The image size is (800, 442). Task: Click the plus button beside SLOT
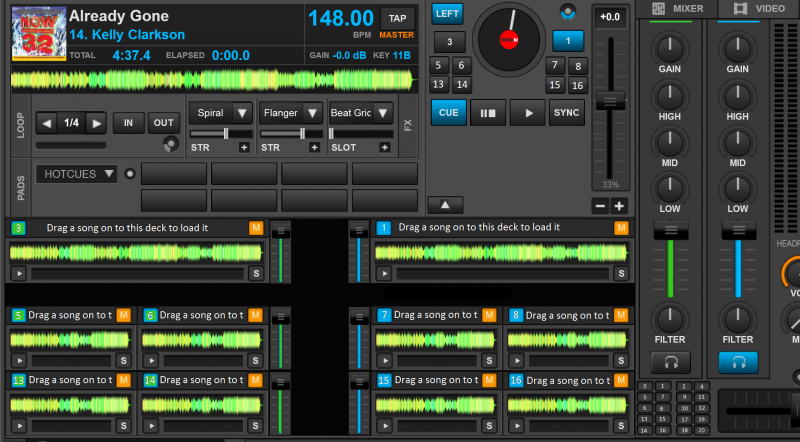click(385, 148)
